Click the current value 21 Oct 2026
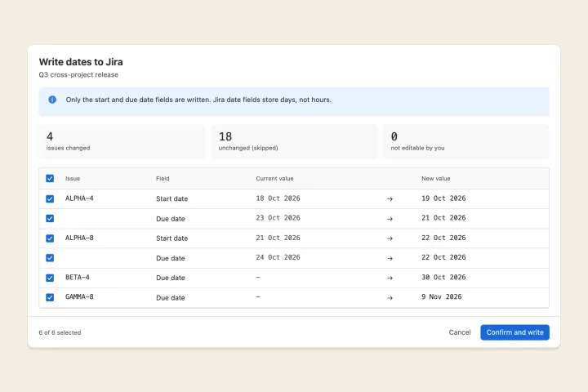 point(278,238)
